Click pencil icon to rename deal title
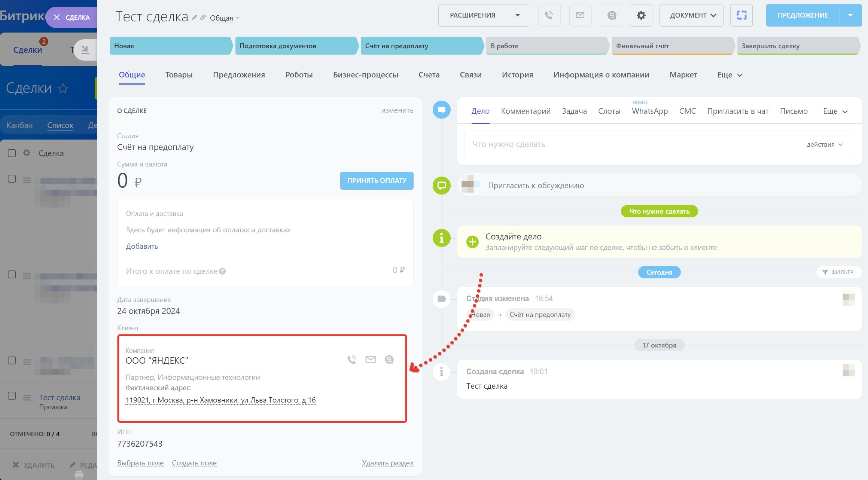 [x=194, y=17]
